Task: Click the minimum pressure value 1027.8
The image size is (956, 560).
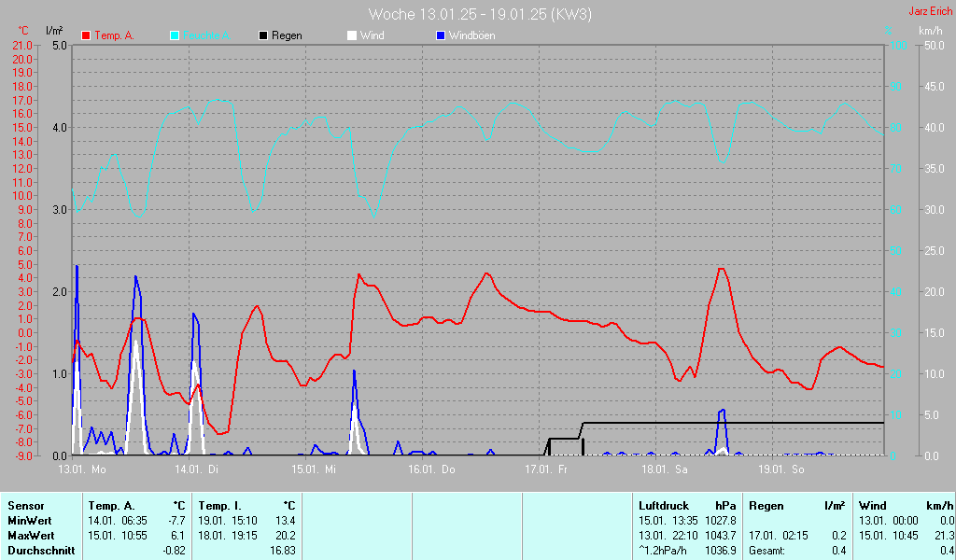Action: pyautogui.click(x=721, y=521)
